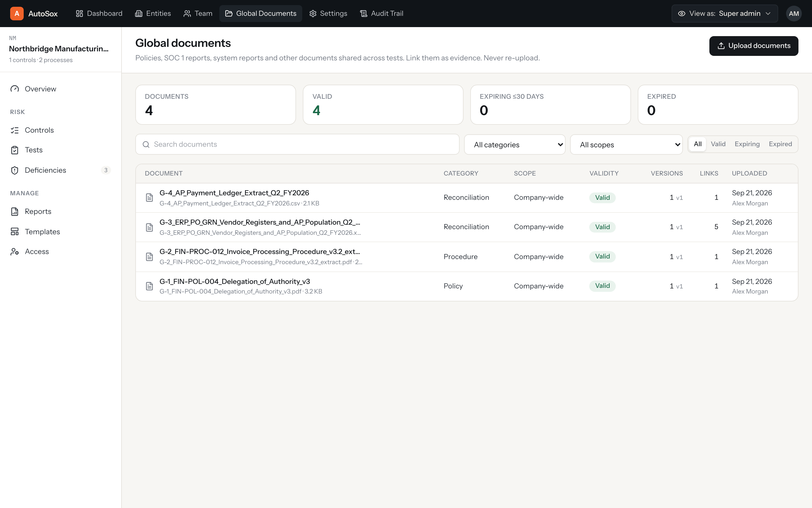Image resolution: width=812 pixels, height=508 pixels.
Task: Expand the All categories dropdown
Action: [x=515, y=144]
